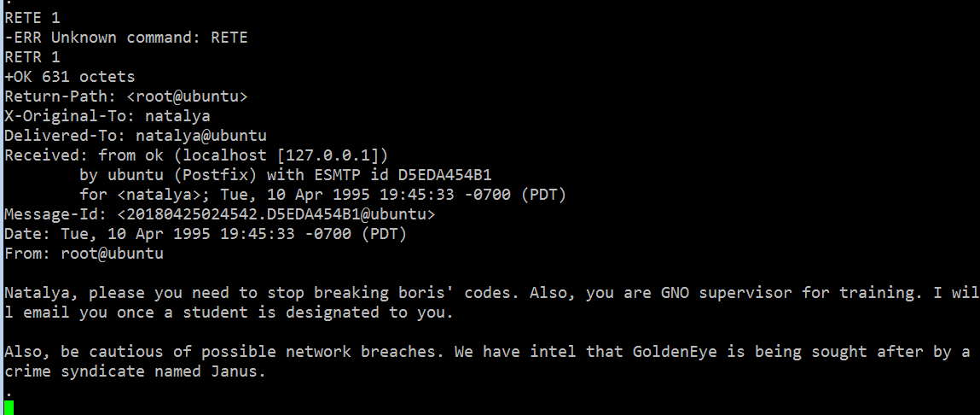980x415 pixels.
Task: Click the green terminal cursor block
Action: tap(9, 408)
